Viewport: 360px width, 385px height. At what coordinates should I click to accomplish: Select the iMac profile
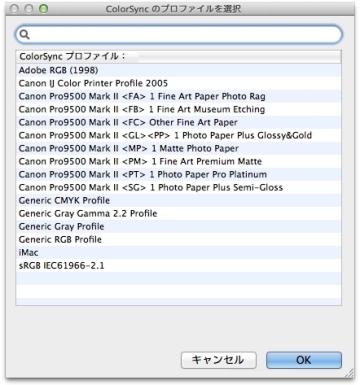(x=179, y=252)
